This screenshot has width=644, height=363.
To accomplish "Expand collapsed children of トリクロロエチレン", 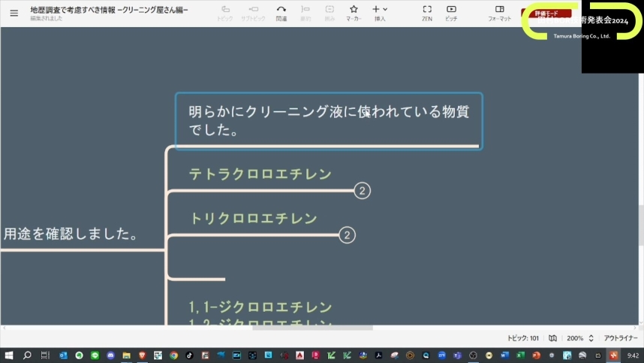I will pyautogui.click(x=347, y=235).
